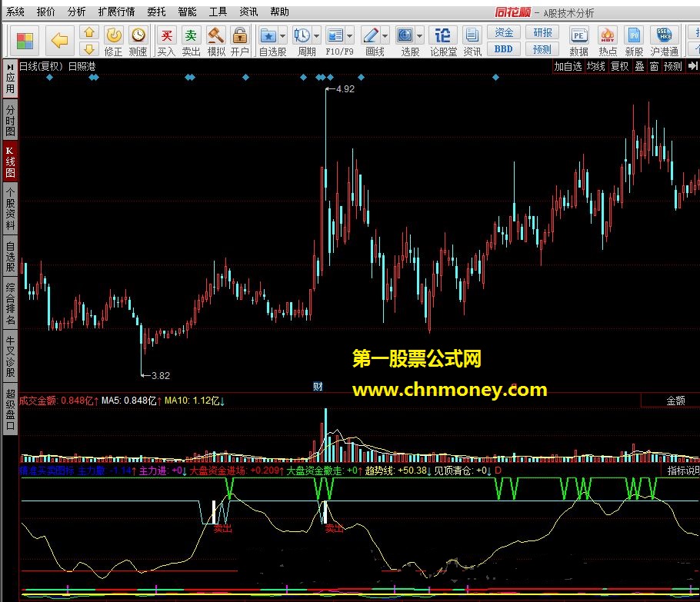Switch to the K线图 sidebar tab
Viewport: 700px width, 602px height.
click(10, 161)
